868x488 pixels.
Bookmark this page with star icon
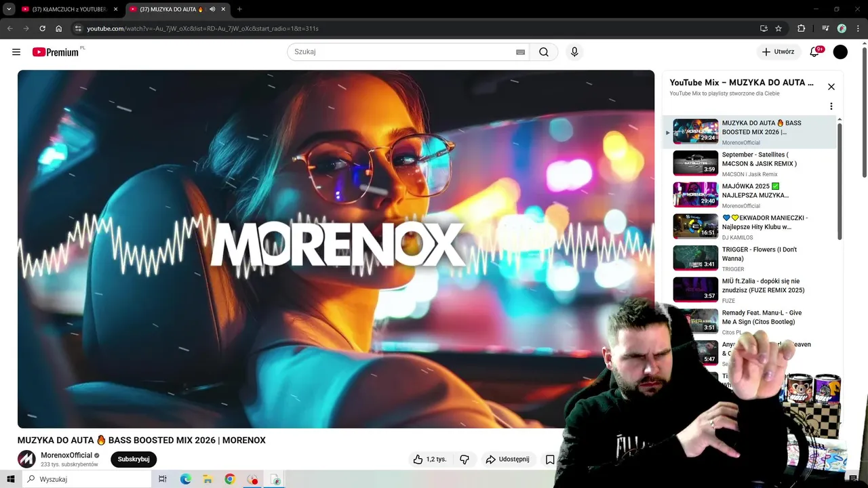tap(778, 28)
